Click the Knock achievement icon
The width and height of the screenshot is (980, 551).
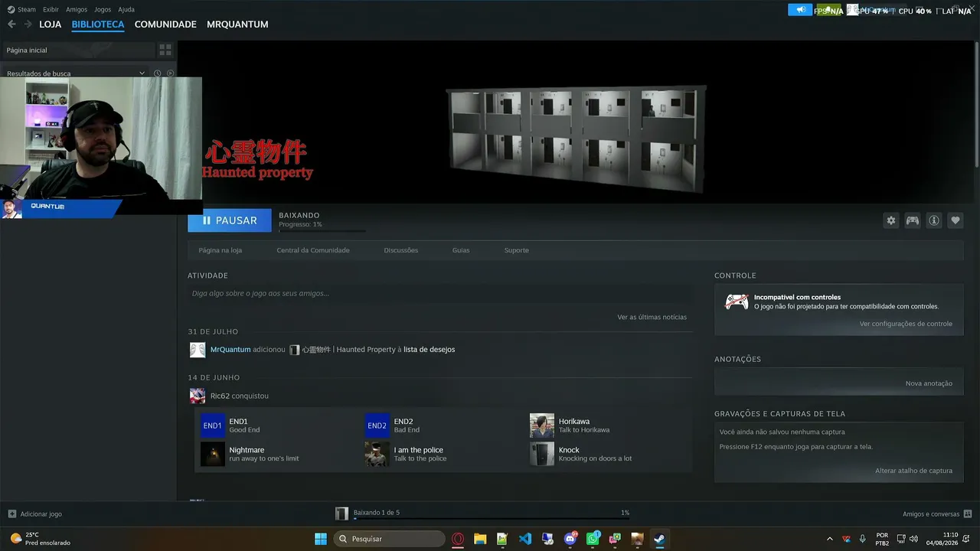click(x=542, y=454)
